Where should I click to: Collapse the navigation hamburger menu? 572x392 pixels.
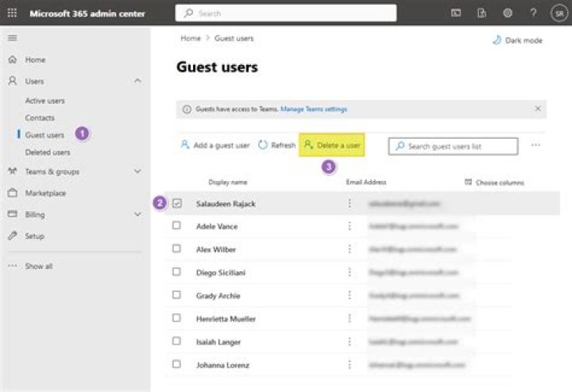[13, 38]
